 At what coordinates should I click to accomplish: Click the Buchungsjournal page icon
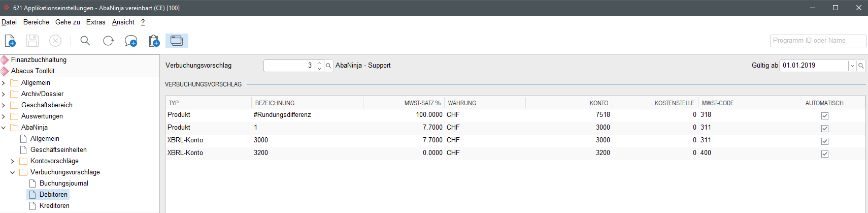click(x=32, y=184)
